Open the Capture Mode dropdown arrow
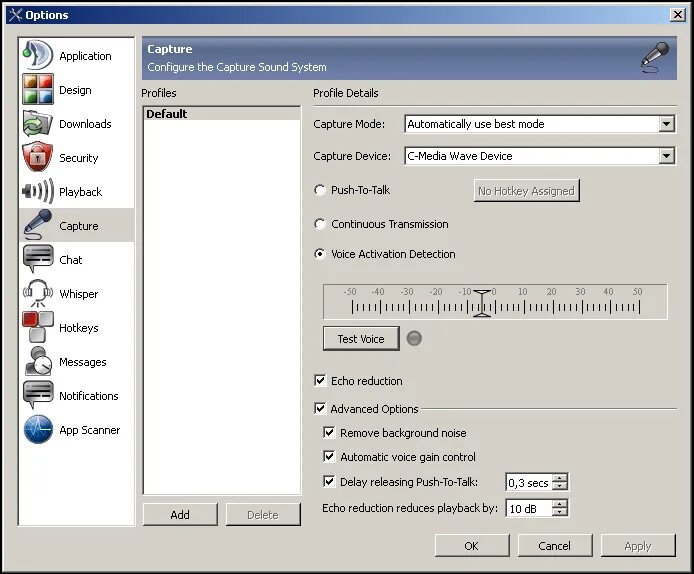 pyautogui.click(x=666, y=124)
